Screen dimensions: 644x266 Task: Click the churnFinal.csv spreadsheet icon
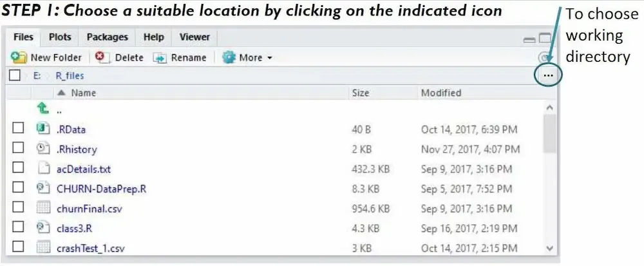44,208
